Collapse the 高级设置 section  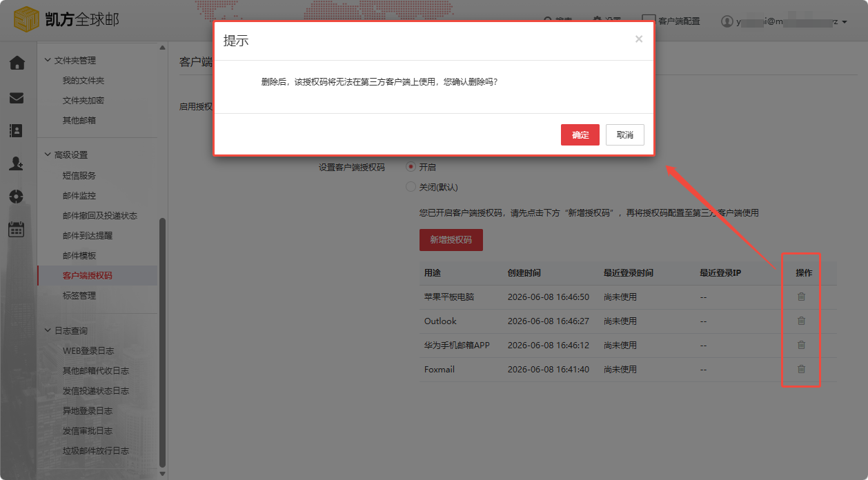[x=66, y=155]
